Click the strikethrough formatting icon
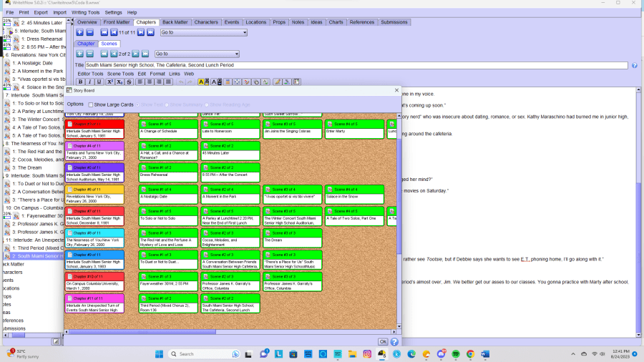644x362 pixels. tap(130, 82)
